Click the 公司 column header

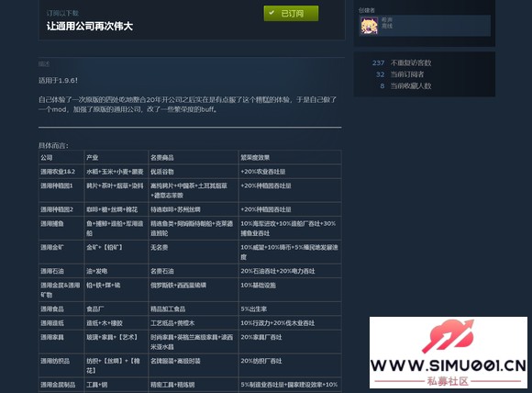[x=61, y=157]
